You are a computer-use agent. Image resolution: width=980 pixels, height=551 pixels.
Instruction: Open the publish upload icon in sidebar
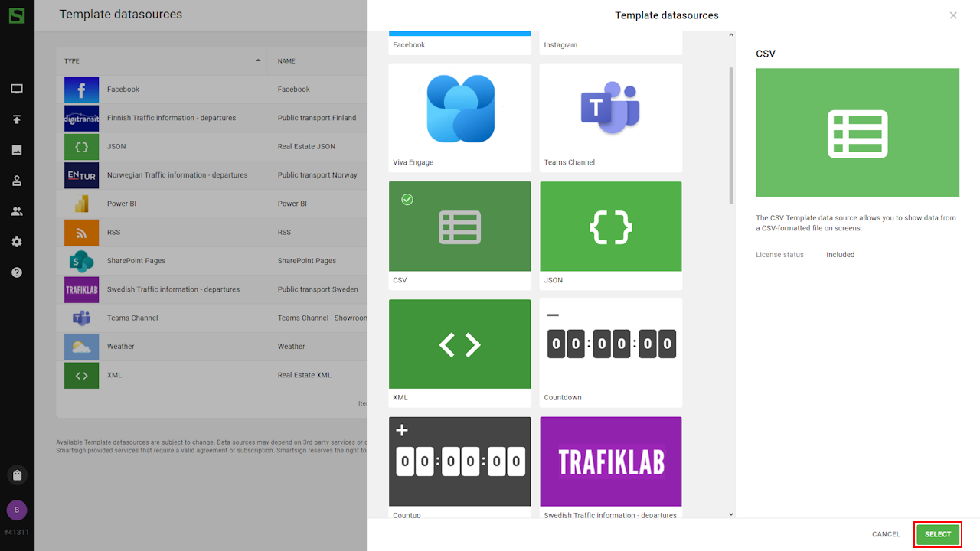pos(17,119)
